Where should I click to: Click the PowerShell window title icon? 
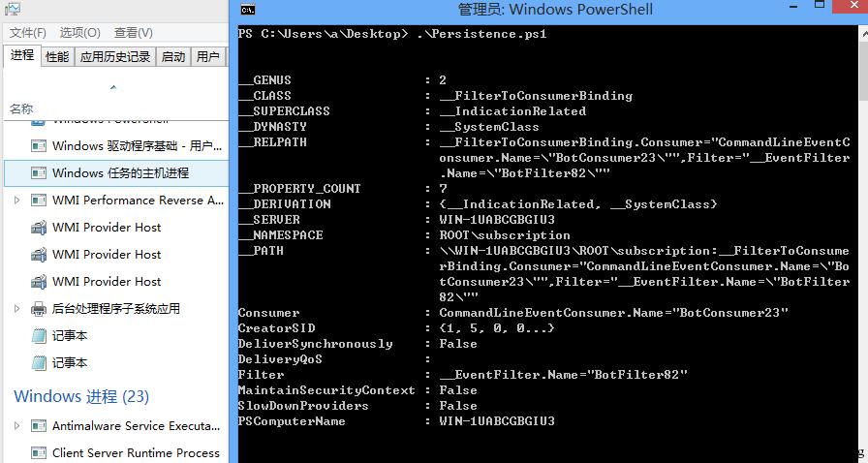coord(248,10)
